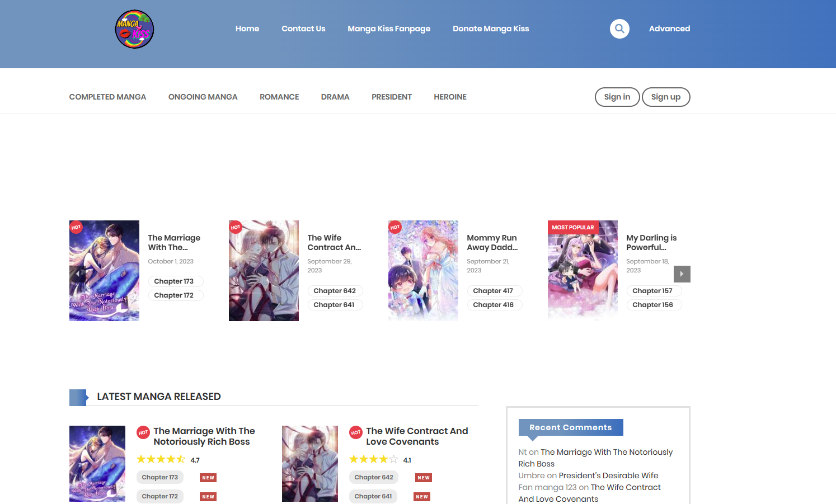The height and width of the screenshot is (504, 836).
Task: Open latest-list Chapter 642 pill
Action: pyautogui.click(x=374, y=477)
